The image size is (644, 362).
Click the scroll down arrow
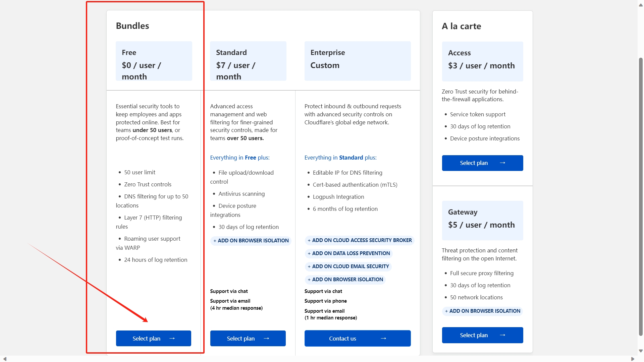[x=641, y=351]
